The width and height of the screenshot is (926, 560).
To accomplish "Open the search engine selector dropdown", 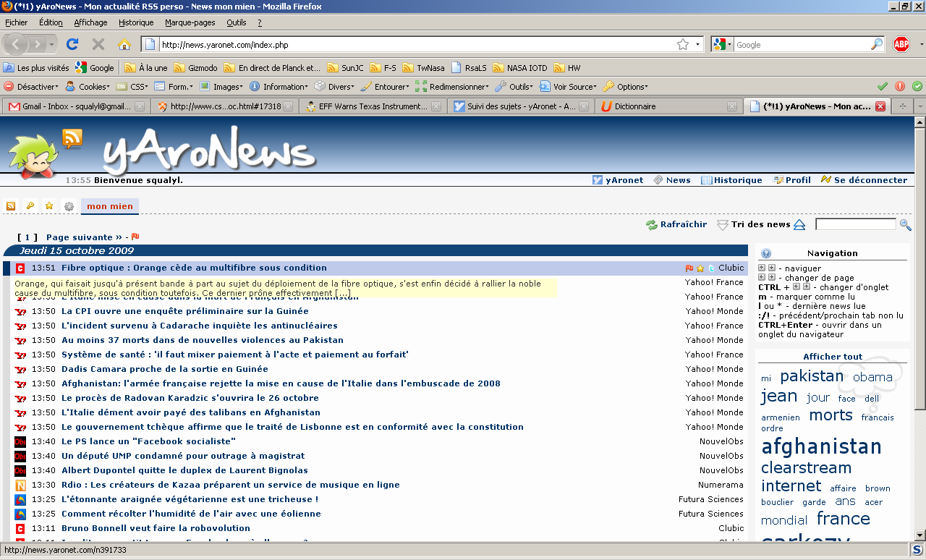I will (x=722, y=44).
